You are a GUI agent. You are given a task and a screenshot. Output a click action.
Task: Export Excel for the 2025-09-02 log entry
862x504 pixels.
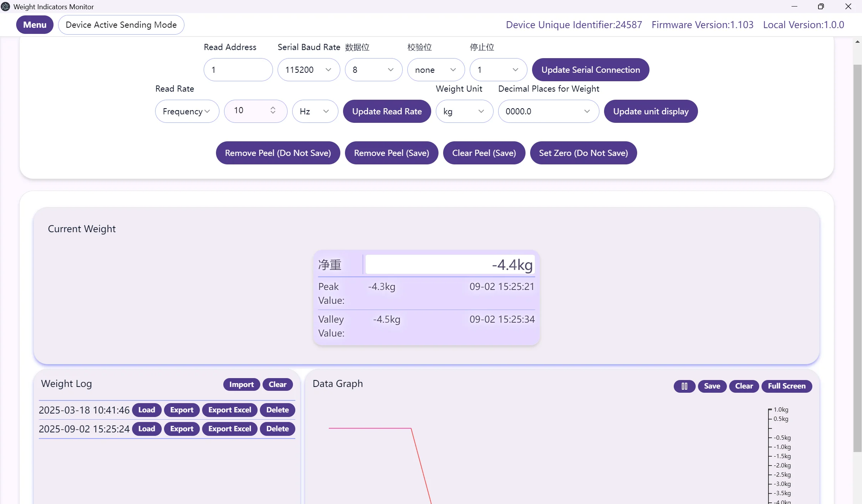point(230,429)
